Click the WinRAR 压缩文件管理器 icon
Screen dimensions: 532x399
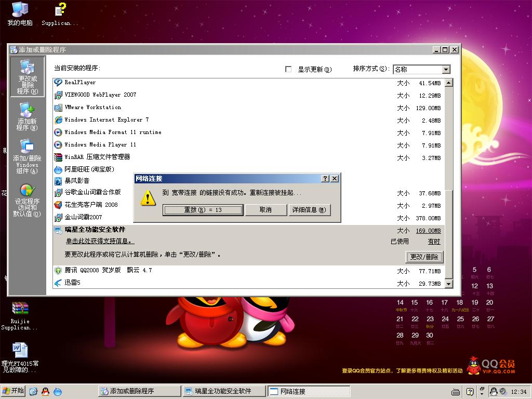tap(58, 157)
